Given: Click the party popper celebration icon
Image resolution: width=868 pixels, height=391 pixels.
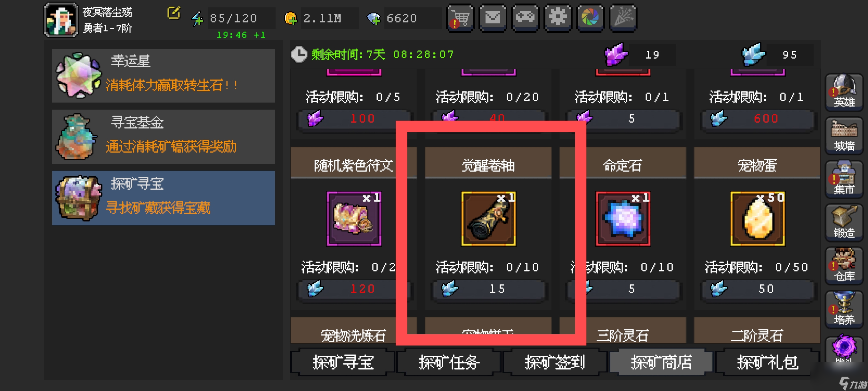Looking at the screenshot, I should 623,18.
